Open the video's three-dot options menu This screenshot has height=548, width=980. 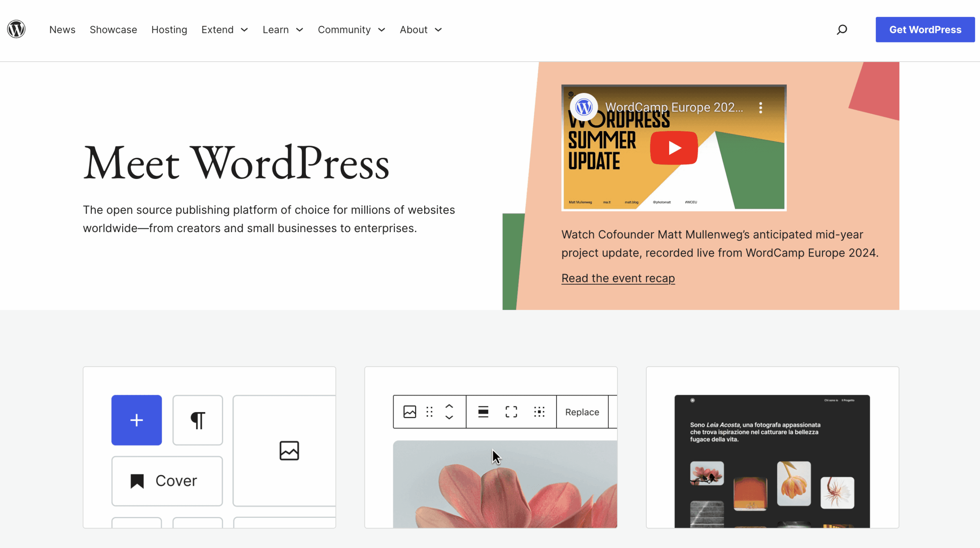coord(761,108)
